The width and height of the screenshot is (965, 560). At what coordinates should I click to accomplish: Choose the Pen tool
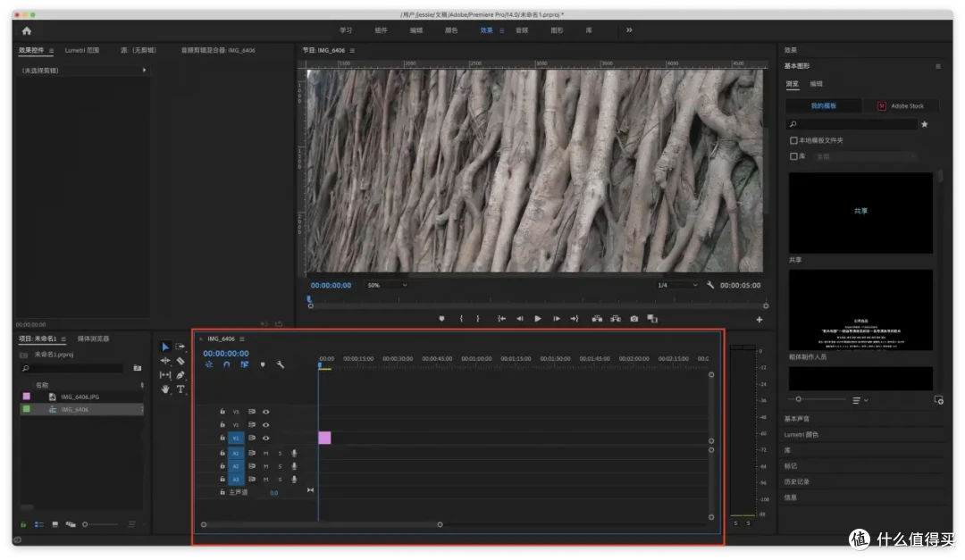pos(180,375)
